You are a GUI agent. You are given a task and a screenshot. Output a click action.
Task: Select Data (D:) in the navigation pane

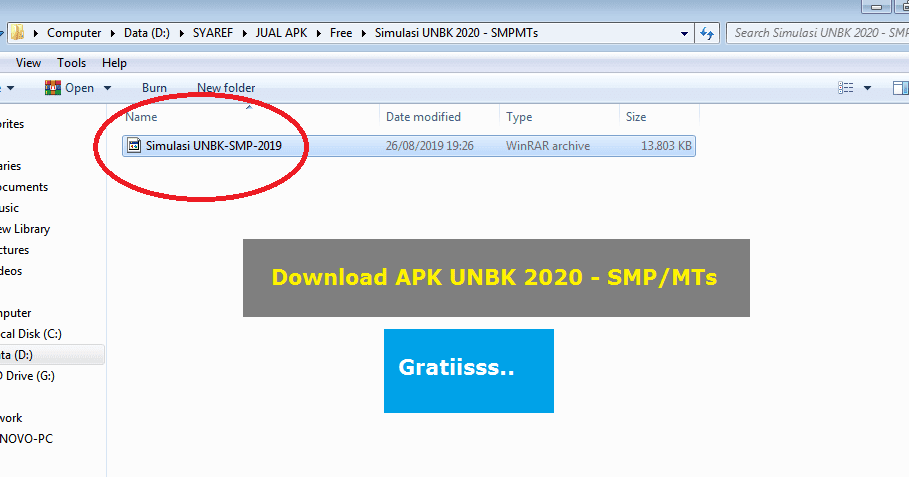click(x=52, y=355)
